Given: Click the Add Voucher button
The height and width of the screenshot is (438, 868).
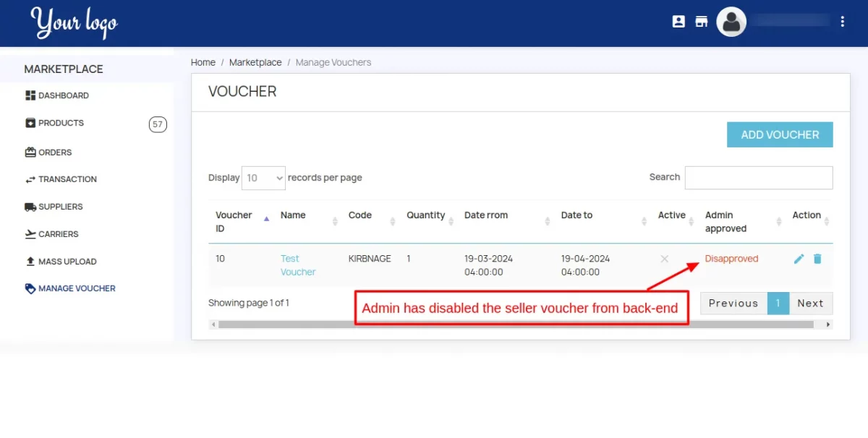Looking at the screenshot, I should [x=780, y=134].
